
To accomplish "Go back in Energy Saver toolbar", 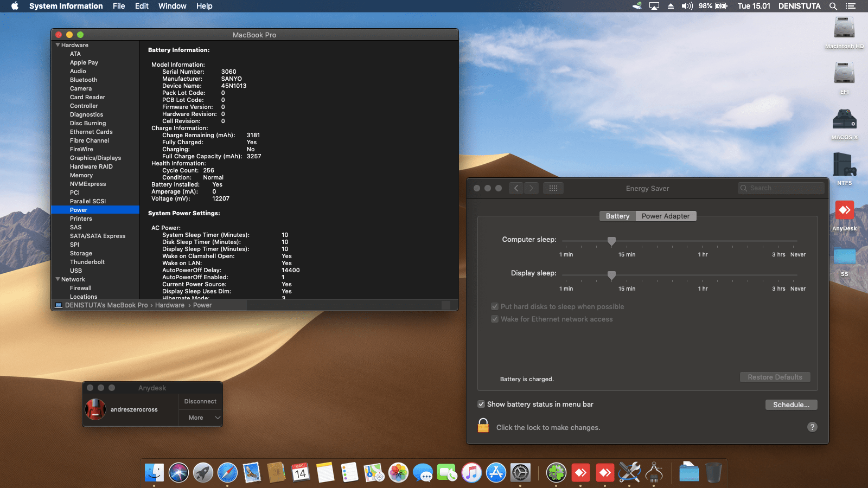I will click(516, 188).
